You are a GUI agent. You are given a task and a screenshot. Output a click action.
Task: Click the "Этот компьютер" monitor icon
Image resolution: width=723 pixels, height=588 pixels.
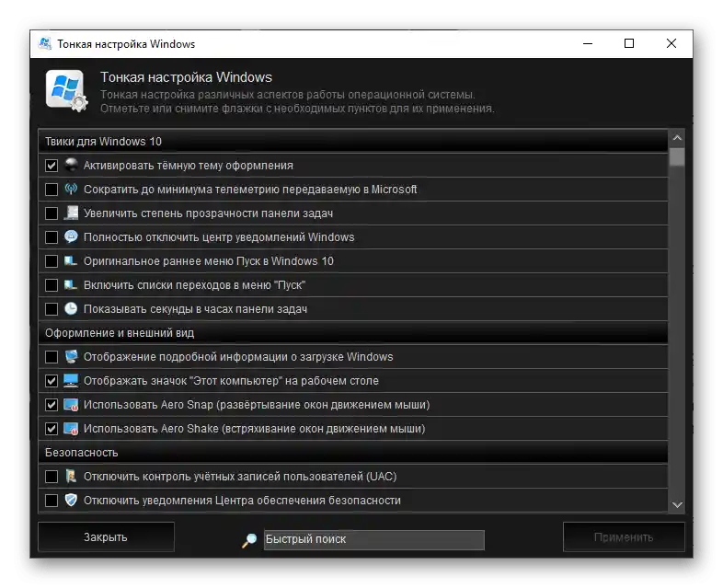(71, 380)
